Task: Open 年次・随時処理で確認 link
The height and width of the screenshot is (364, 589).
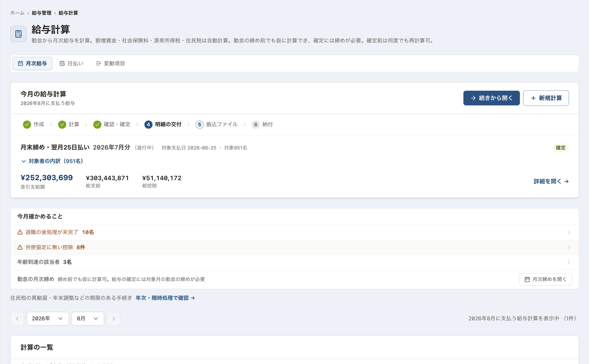Action: click(165, 298)
